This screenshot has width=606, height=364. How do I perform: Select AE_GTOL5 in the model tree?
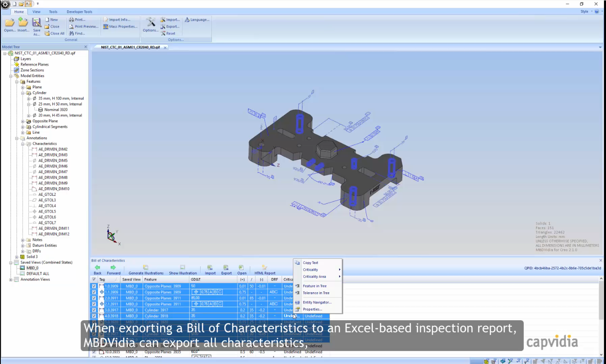pos(47,212)
